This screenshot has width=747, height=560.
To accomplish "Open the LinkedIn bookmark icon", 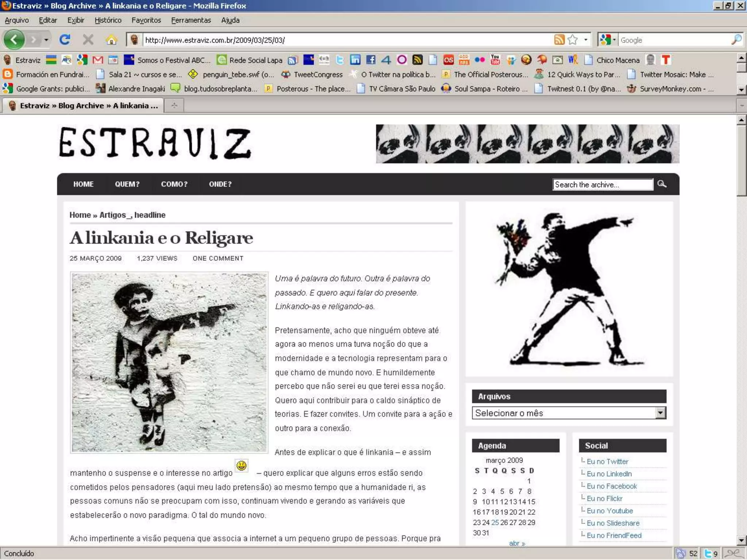I will point(355,60).
